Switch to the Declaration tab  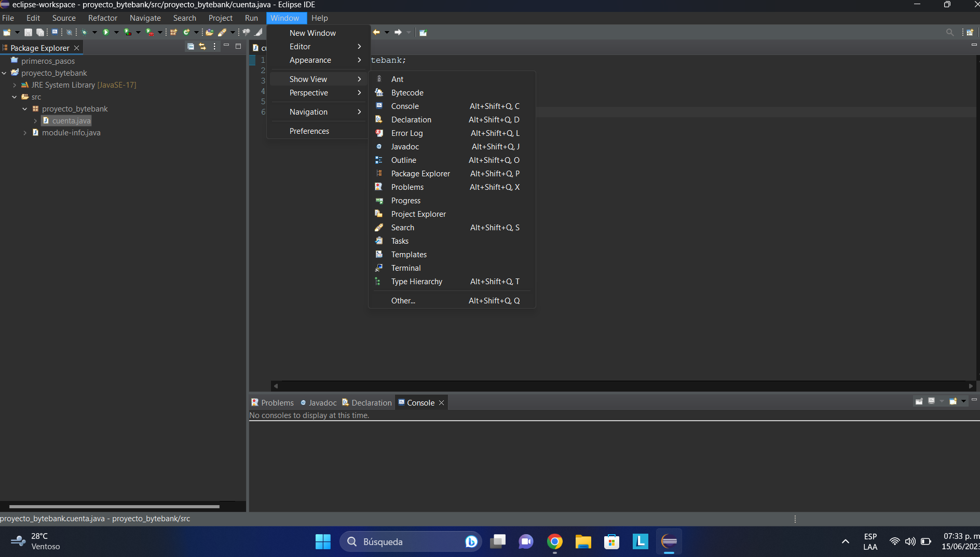[x=366, y=403]
